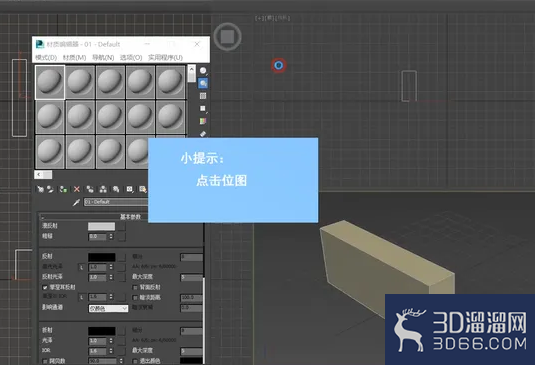This screenshot has width=535, height=365.
Task: Click the map button beside 漫反射 swatch
Action: pyautogui.click(x=122, y=227)
